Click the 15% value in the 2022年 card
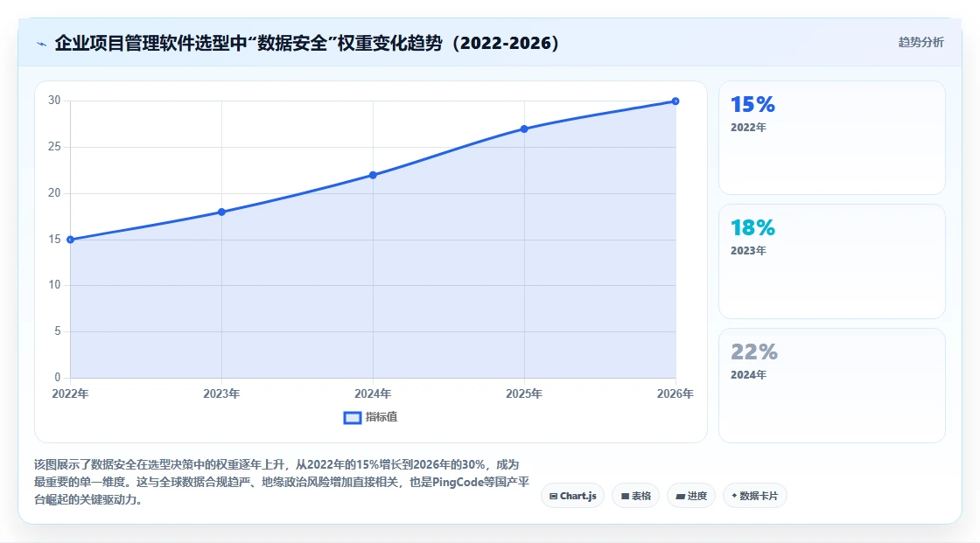The height and width of the screenshot is (543, 980). [752, 104]
